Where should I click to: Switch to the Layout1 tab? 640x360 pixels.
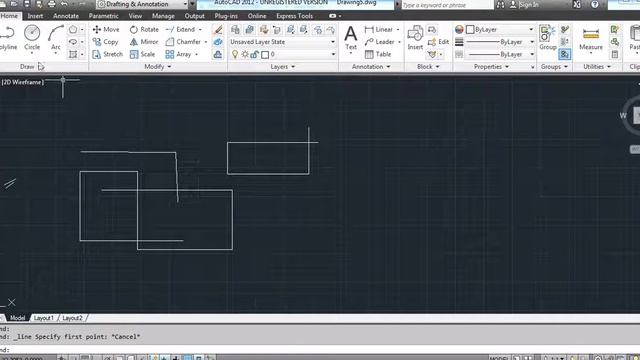coord(44,318)
